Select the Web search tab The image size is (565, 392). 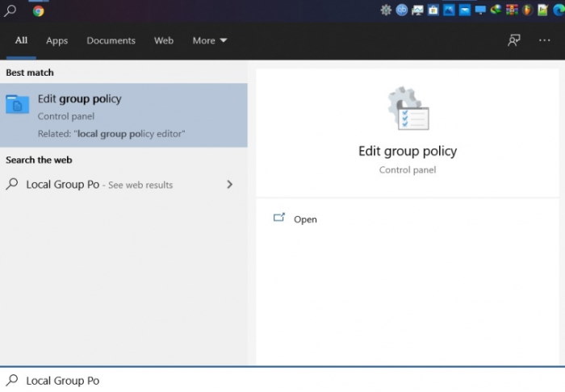[x=164, y=40]
